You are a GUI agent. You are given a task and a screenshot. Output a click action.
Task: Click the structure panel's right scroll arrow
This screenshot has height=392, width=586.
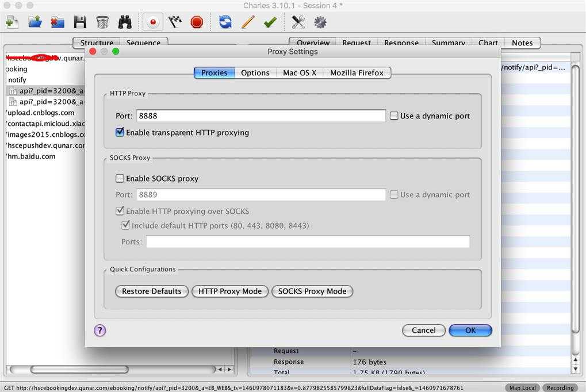229,369
